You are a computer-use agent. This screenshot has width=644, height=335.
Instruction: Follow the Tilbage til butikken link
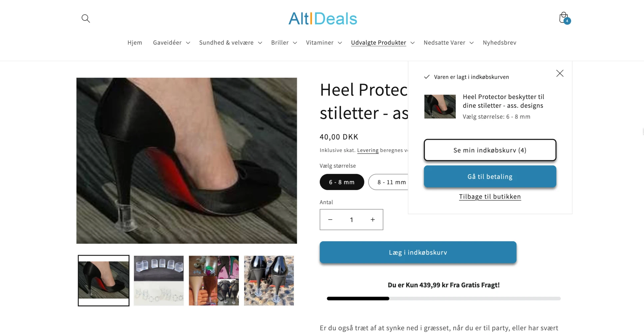click(490, 197)
